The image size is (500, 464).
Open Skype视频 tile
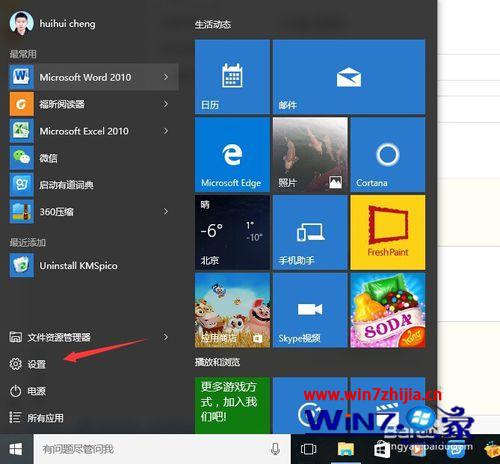[x=310, y=310]
